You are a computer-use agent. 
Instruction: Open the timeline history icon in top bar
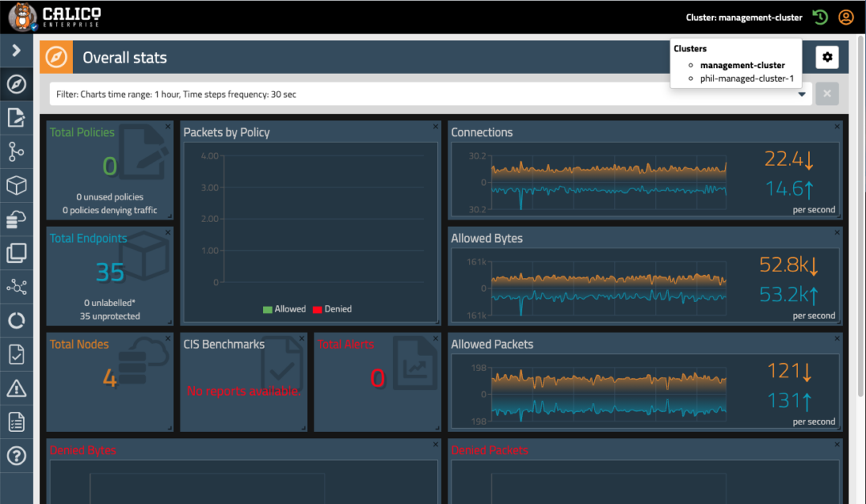click(x=819, y=17)
